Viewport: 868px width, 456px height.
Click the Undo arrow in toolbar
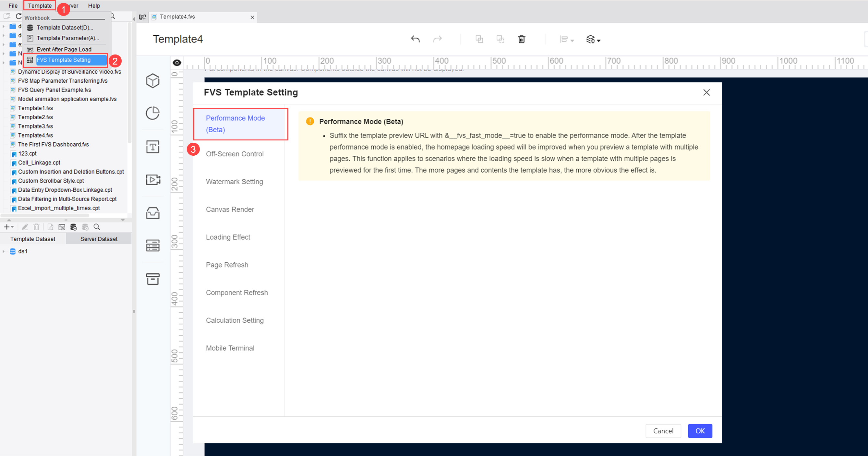tap(415, 40)
